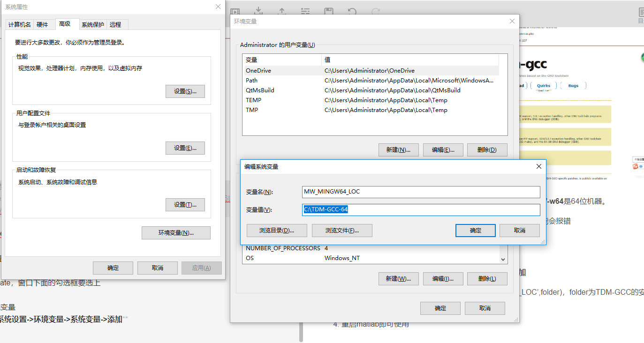Click the 变量值 input field
Screen dimensions: 644x343
pos(421,210)
